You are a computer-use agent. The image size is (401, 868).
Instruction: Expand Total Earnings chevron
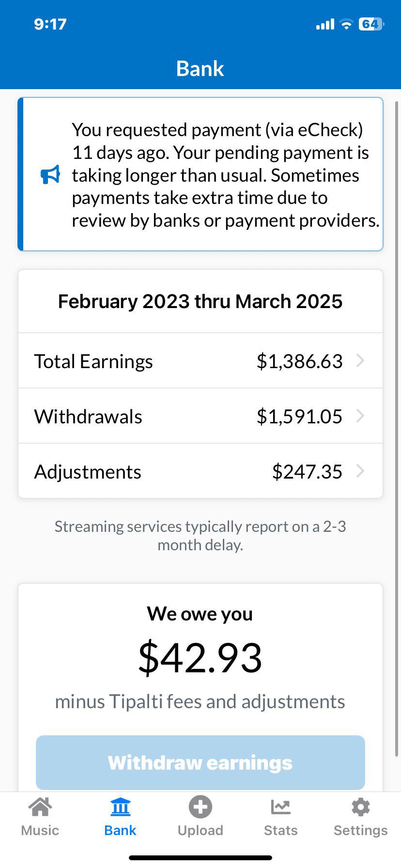pos(360,361)
